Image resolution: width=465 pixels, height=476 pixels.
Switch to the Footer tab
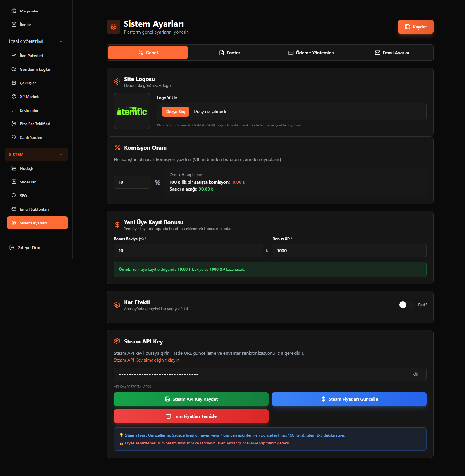click(x=230, y=53)
